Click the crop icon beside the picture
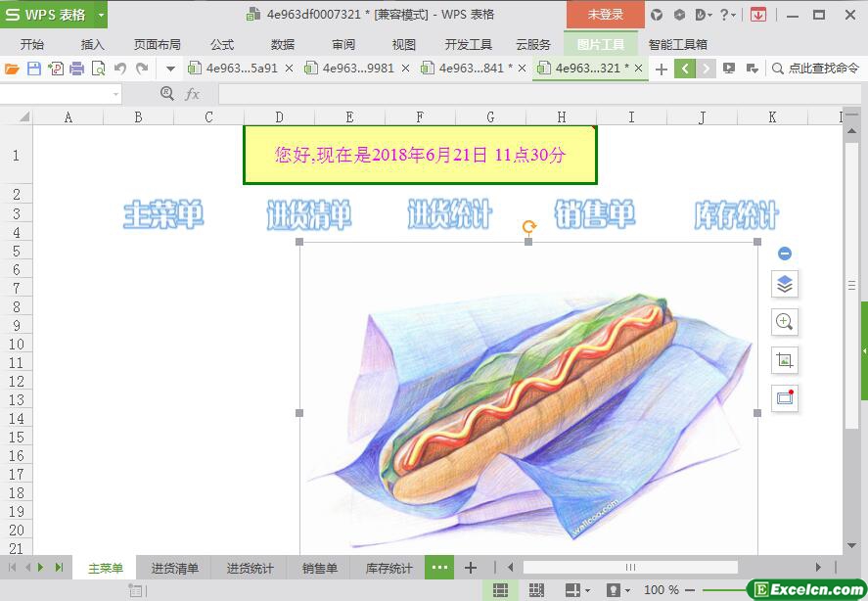Viewport: 868px width, 601px height. point(785,360)
